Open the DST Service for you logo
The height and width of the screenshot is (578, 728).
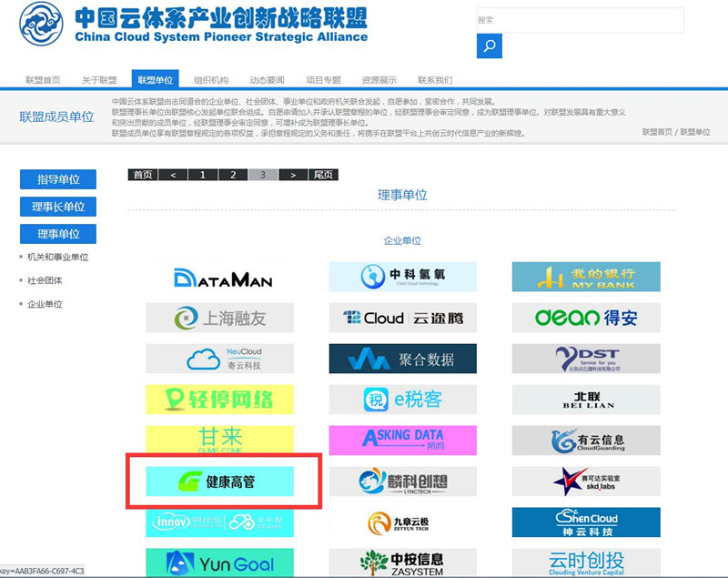(x=586, y=359)
